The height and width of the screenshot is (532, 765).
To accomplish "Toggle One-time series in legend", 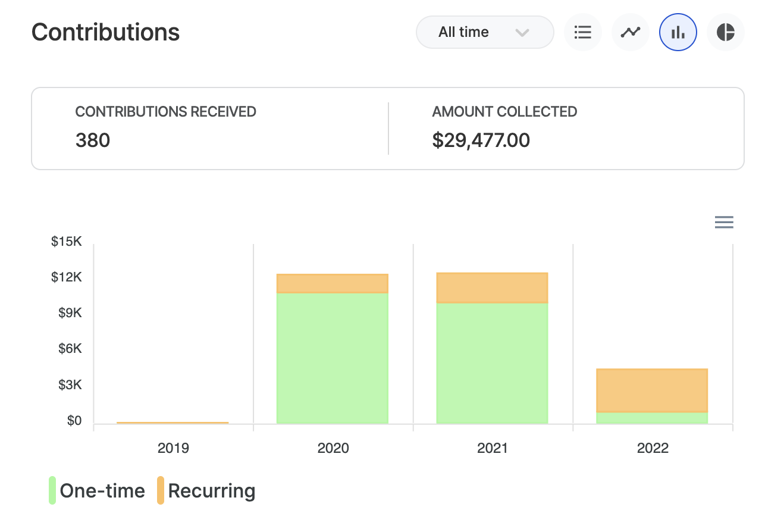I will click(102, 491).
